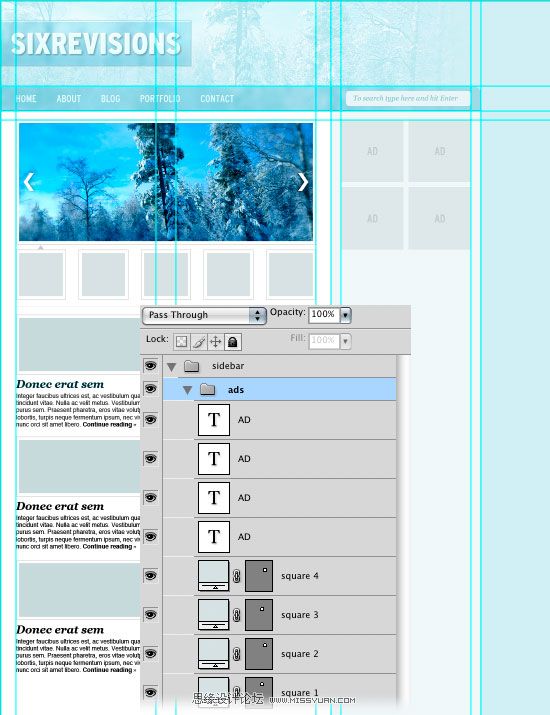This screenshot has height=715, width=550.
Task: Open the Fill slider dropdown arrow
Action: click(346, 341)
